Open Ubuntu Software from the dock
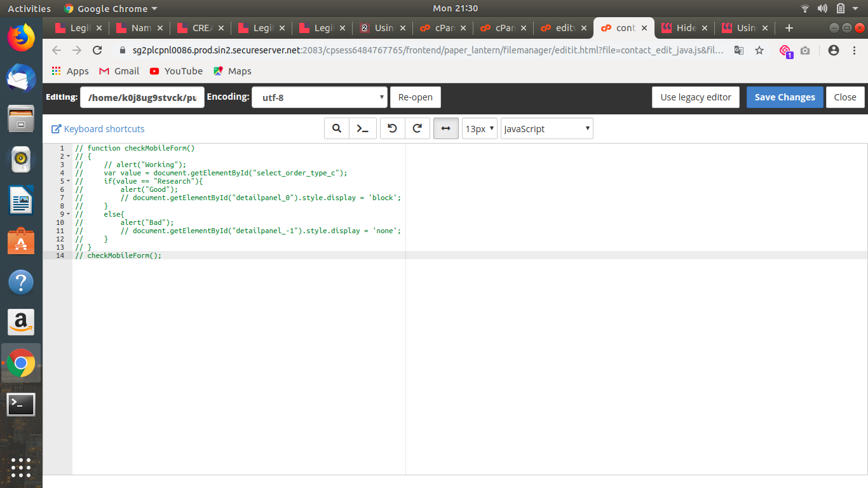Image resolution: width=868 pixels, height=488 pixels. point(21,241)
